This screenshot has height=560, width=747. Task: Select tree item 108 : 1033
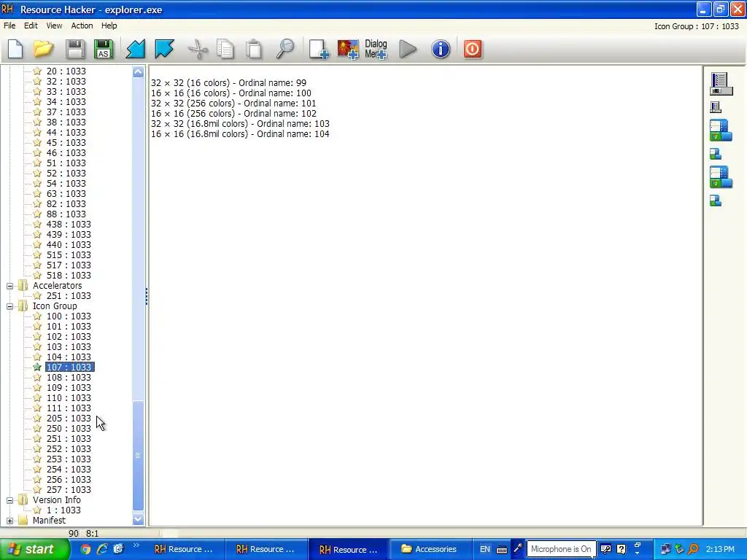[x=69, y=378]
